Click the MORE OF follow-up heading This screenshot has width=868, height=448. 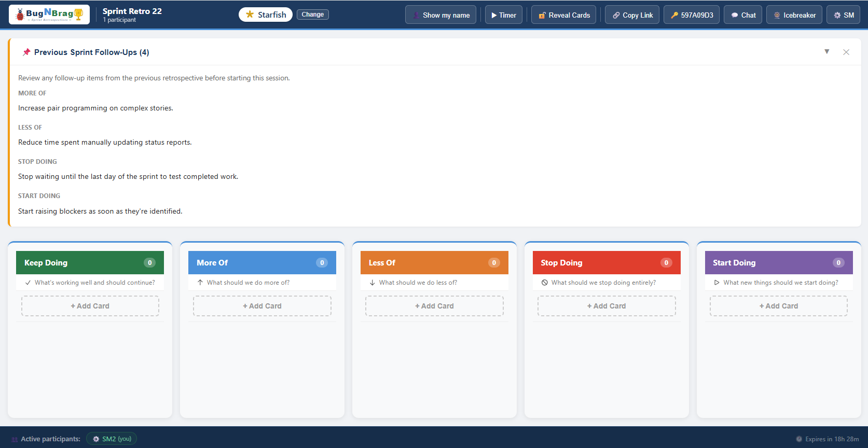[32, 93]
